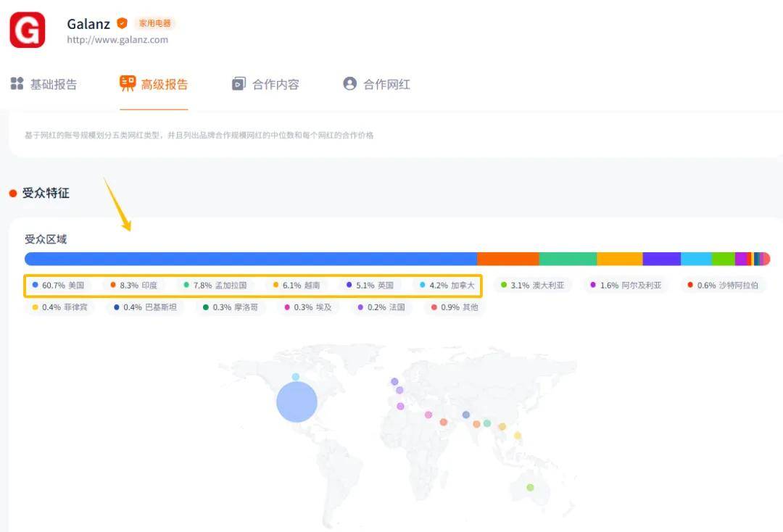This screenshot has height=532, width=783.
Task: Click the 澳大利亚 3.1% legend chip
Action: click(x=533, y=286)
